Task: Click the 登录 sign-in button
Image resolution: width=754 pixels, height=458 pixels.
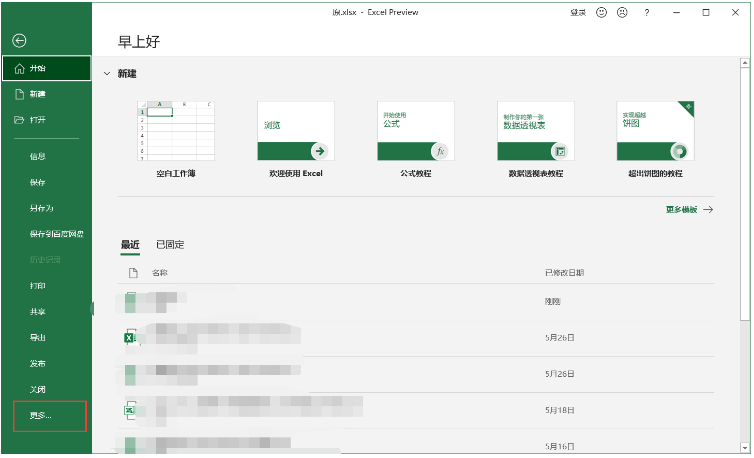Action: (578, 13)
